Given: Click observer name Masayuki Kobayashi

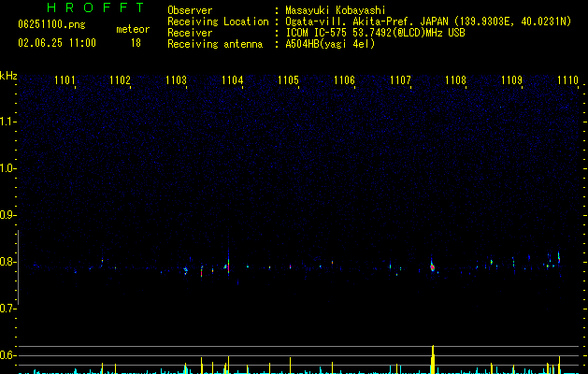Looking at the screenshot, I should tap(336, 10).
